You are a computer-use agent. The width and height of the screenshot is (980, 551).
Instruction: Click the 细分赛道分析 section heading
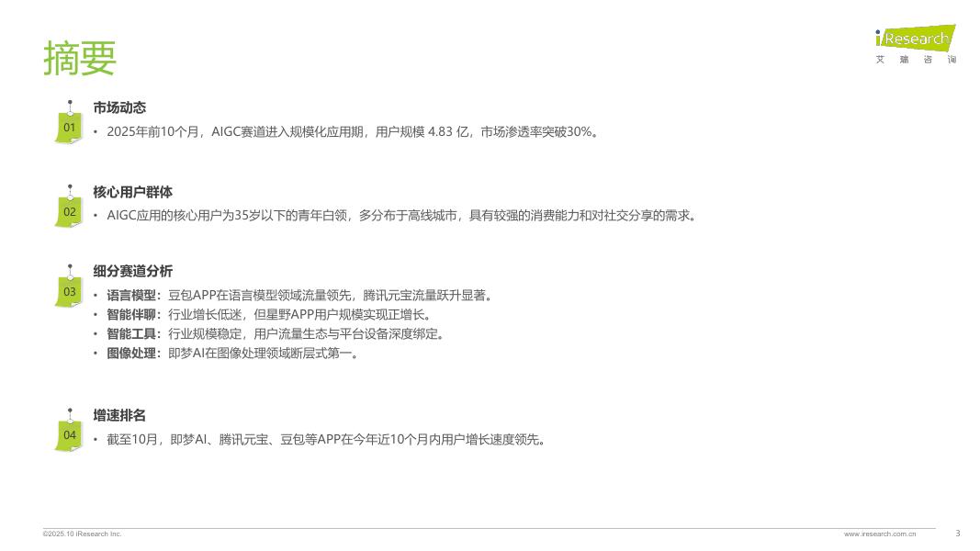pos(132,271)
